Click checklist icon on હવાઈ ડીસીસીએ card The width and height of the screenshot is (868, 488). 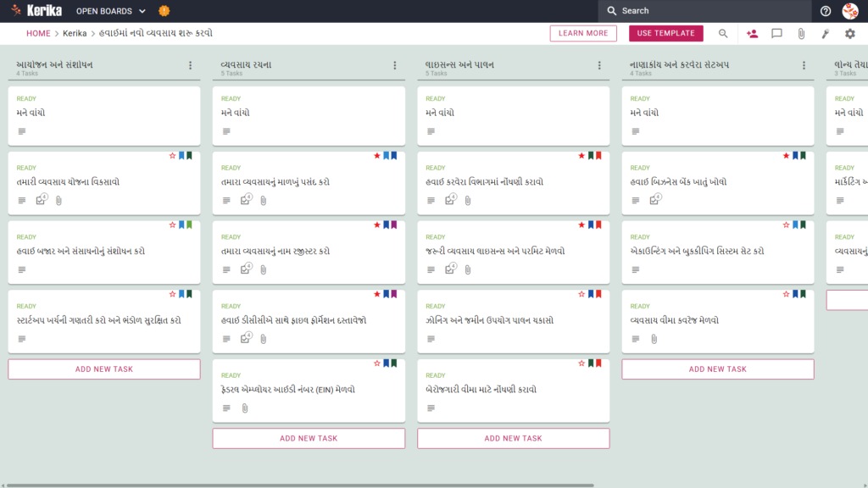[x=247, y=338]
